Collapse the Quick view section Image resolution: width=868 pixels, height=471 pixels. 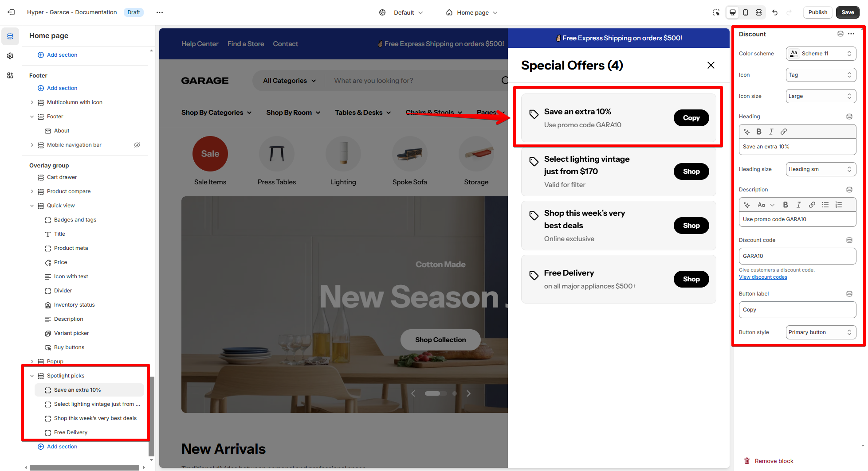[32, 206]
